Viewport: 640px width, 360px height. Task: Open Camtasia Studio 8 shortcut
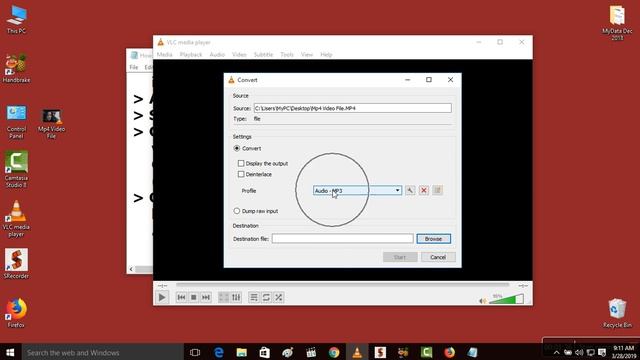pos(16,169)
